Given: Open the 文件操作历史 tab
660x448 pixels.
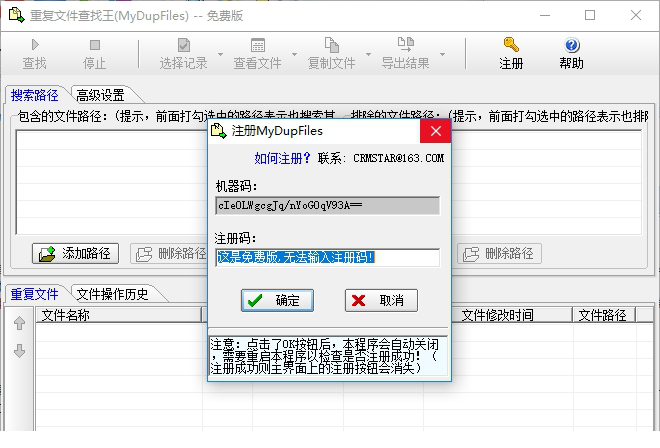Looking at the screenshot, I should point(112,294).
